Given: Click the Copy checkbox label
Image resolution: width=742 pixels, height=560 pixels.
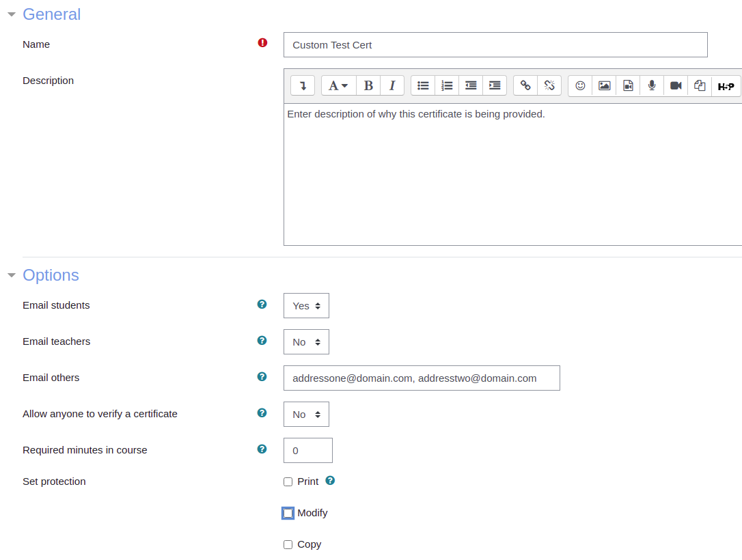Looking at the screenshot, I should point(309,544).
